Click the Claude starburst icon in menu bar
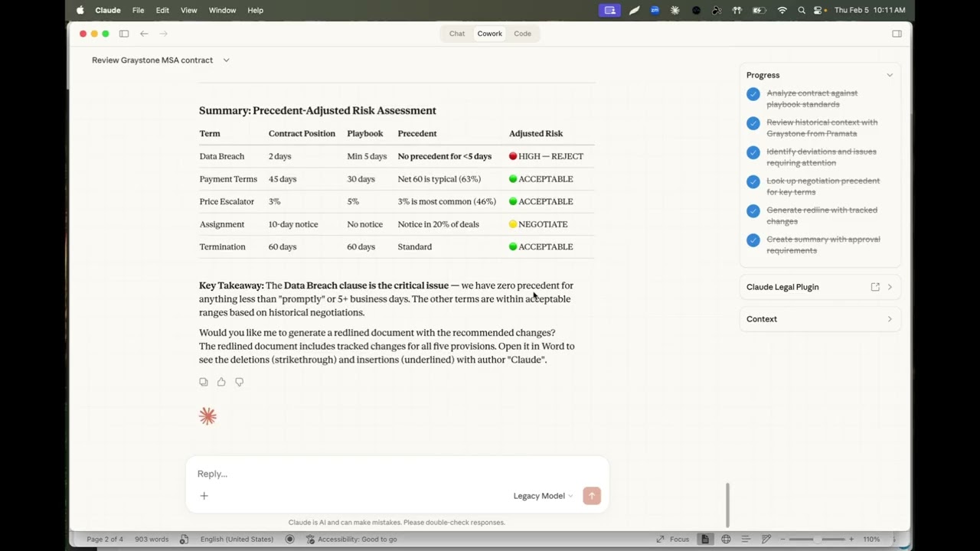The width and height of the screenshot is (980, 551). click(x=675, y=10)
